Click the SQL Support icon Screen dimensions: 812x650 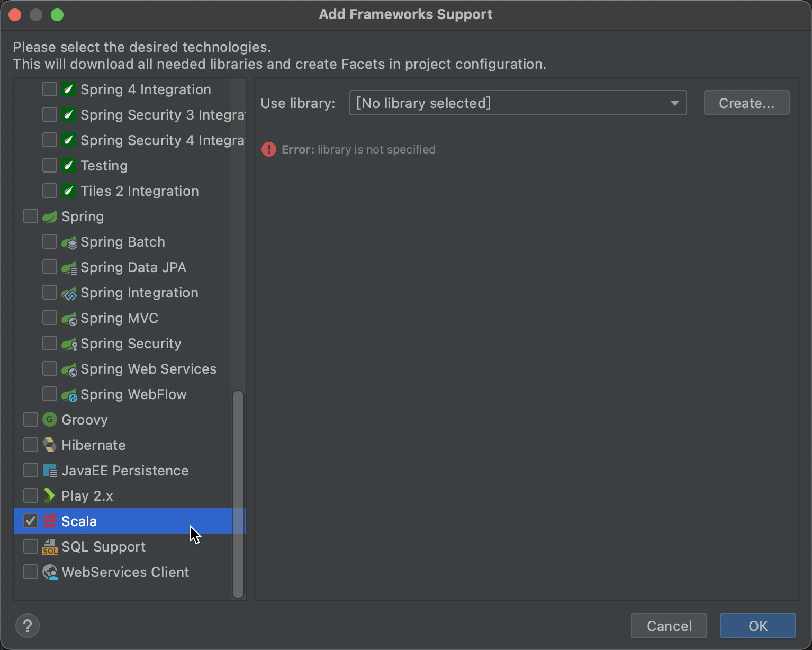pyautogui.click(x=50, y=547)
